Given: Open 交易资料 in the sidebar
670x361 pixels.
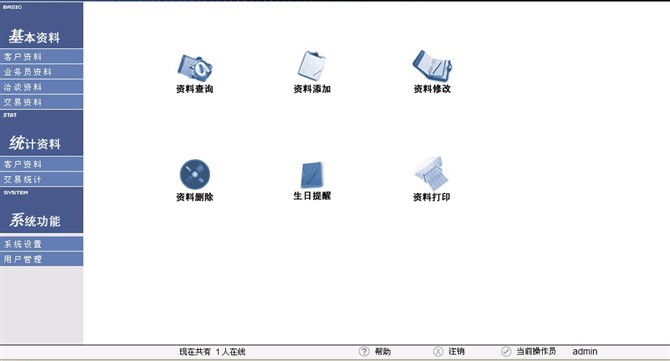Looking at the screenshot, I should click(41, 102).
